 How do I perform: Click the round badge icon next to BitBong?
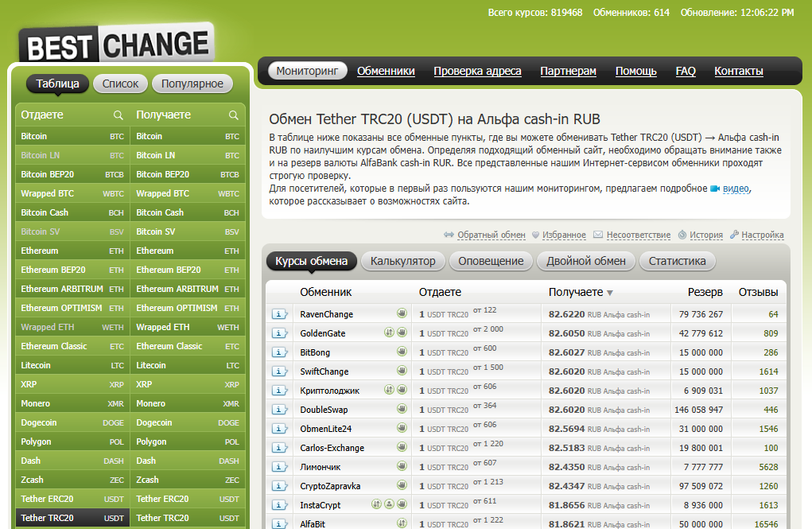402,352
